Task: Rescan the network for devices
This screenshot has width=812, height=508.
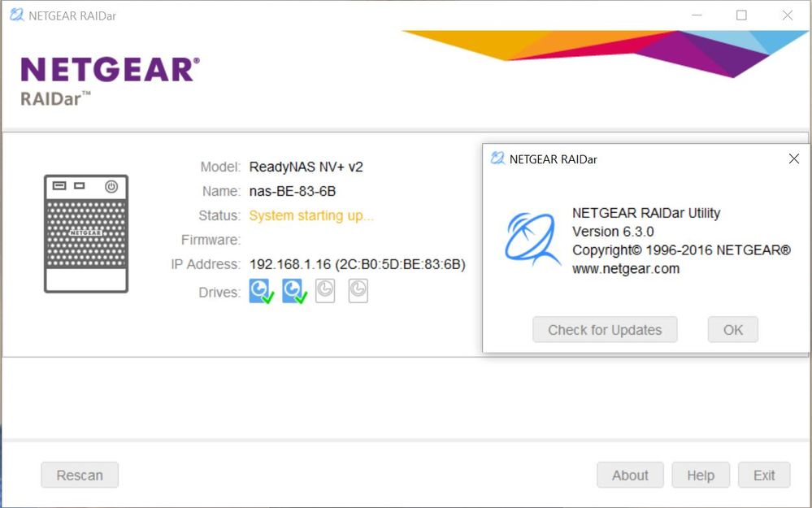Action: pyautogui.click(x=80, y=475)
